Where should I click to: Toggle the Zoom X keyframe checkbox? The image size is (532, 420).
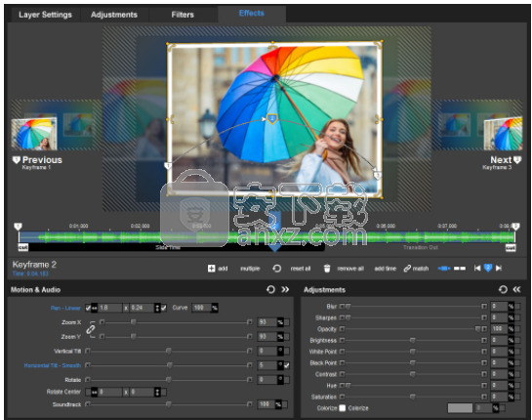click(287, 322)
